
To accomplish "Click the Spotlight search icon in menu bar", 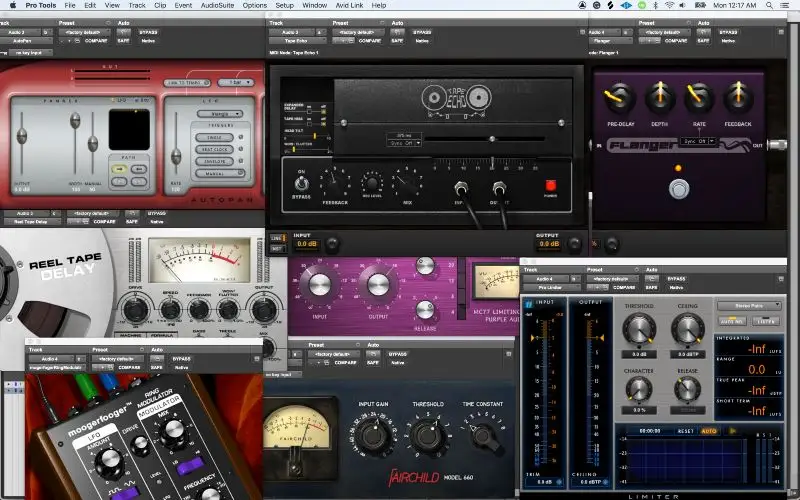I will [x=769, y=5].
